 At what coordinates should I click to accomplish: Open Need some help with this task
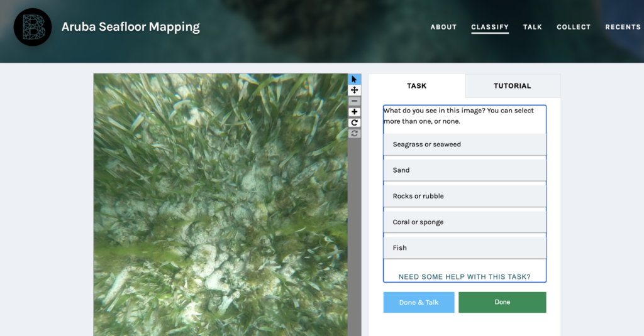[x=465, y=277]
